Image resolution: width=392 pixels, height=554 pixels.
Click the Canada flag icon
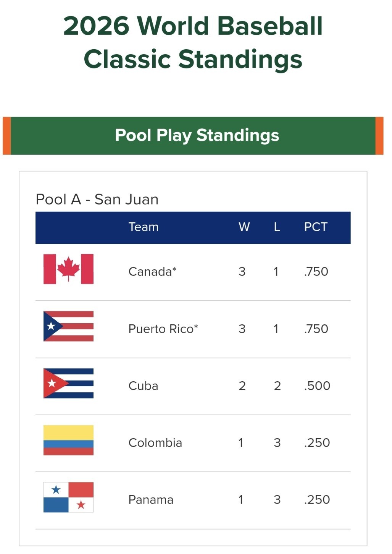(x=68, y=269)
